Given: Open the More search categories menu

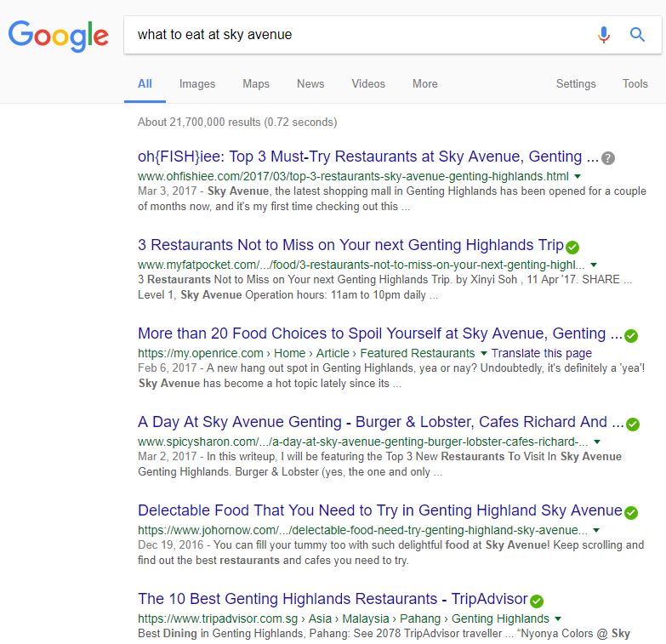Looking at the screenshot, I should [424, 83].
